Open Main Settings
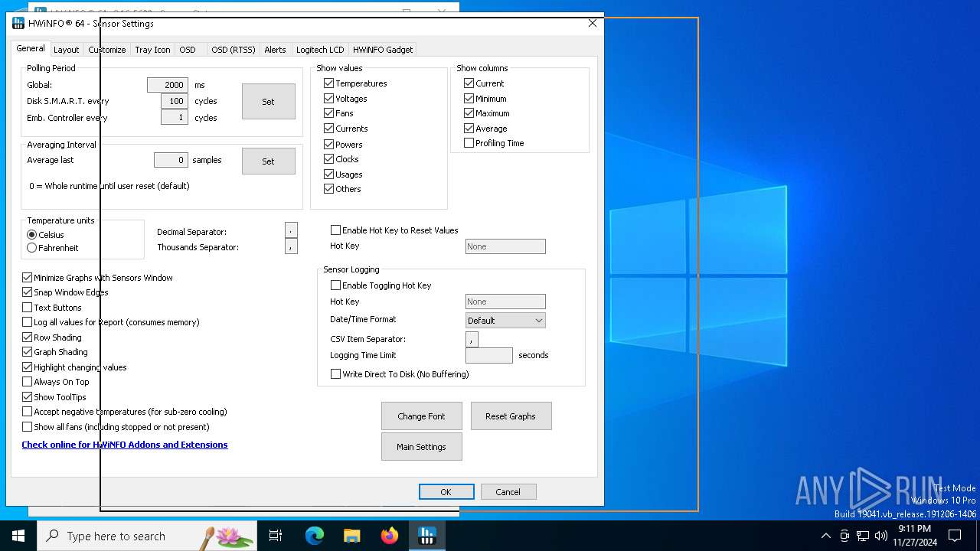This screenshot has width=980, height=551. pyautogui.click(x=421, y=447)
